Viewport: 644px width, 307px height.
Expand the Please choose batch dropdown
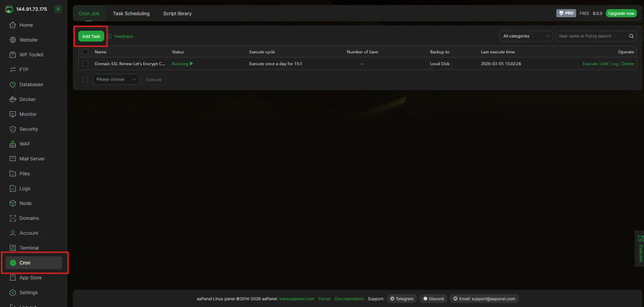tap(116, 79)
